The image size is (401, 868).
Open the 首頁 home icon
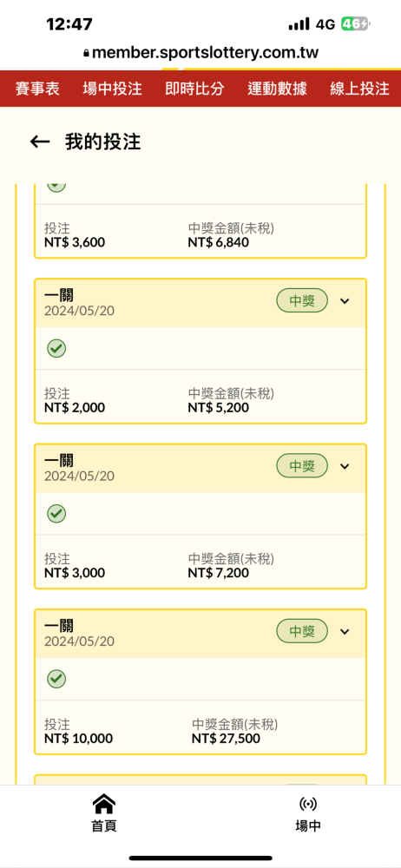pos(103,803)
